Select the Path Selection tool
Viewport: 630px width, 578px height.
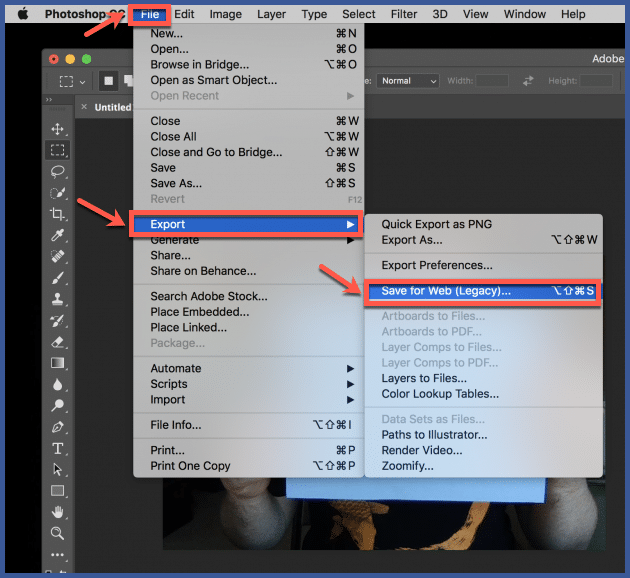[x=57, y=470]
